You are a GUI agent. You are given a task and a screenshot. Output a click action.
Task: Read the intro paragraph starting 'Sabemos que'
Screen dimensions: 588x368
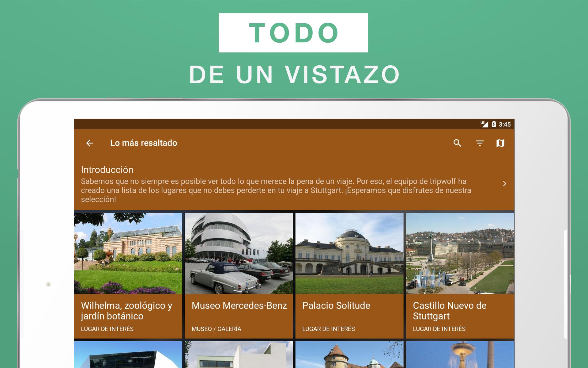click(x=276, y=190)
